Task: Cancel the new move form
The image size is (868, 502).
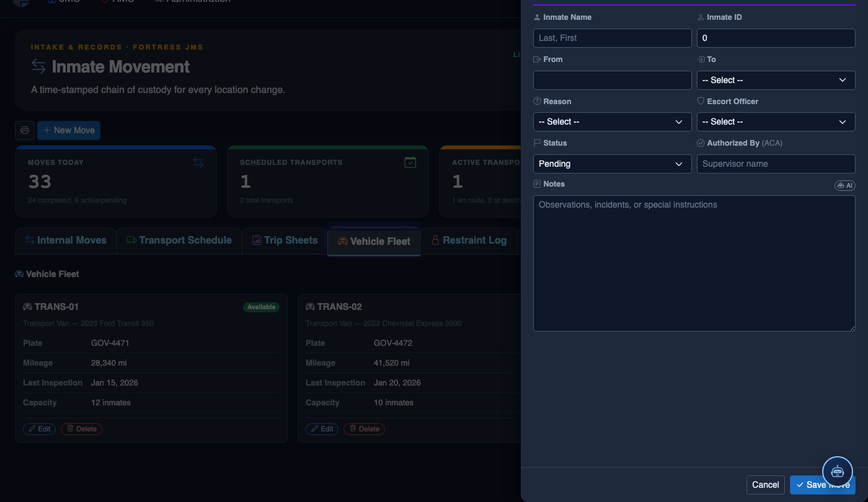Action: coord(766,485)
